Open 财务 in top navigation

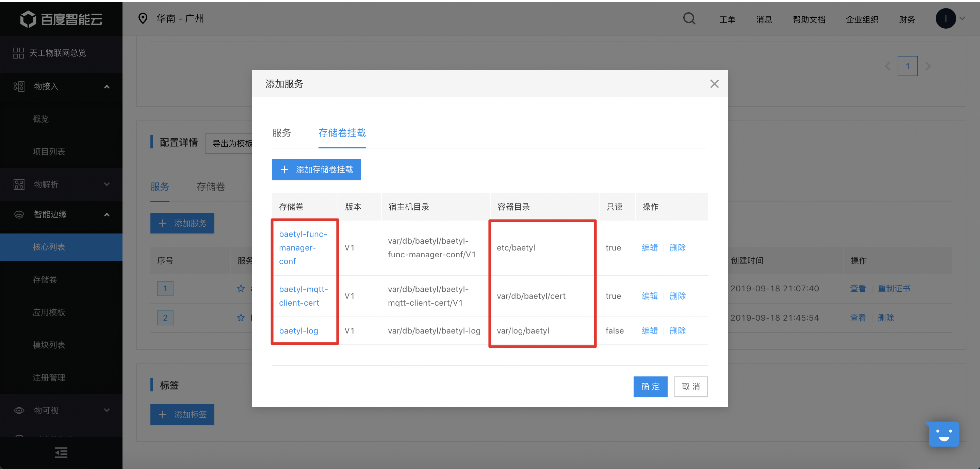click(906, 19)
